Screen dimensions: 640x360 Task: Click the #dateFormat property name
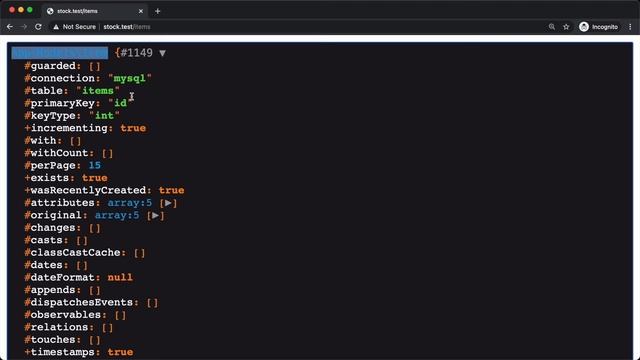(x=60, y=278)
